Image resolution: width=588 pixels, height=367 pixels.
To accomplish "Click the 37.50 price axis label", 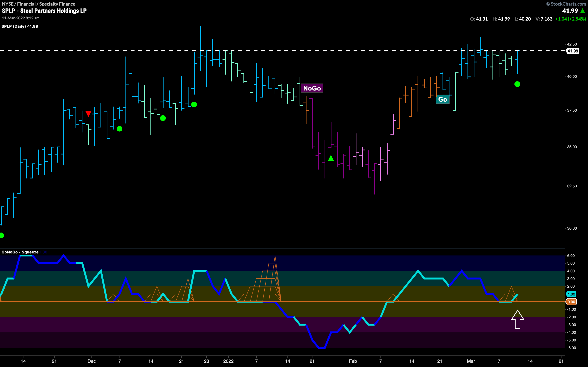I will point(572,110).
